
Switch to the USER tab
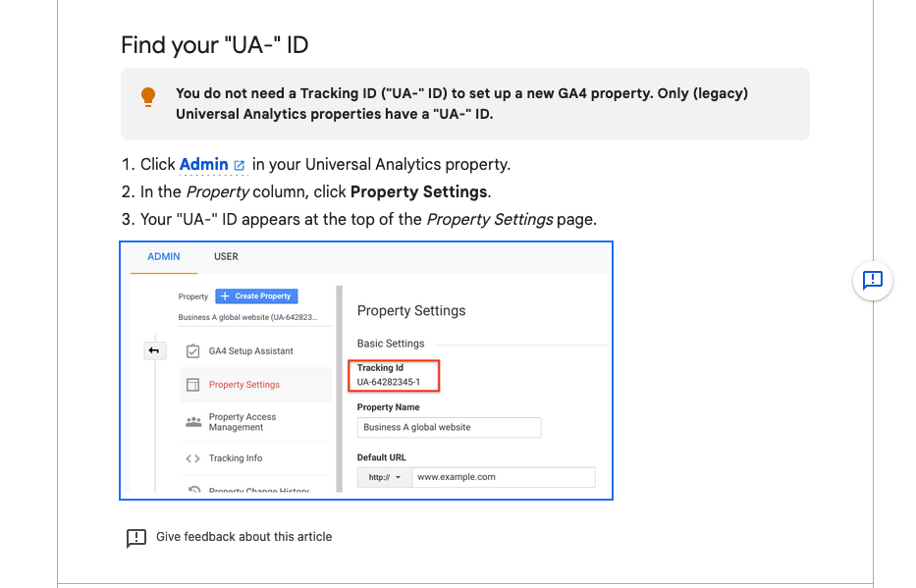[226, 257]
